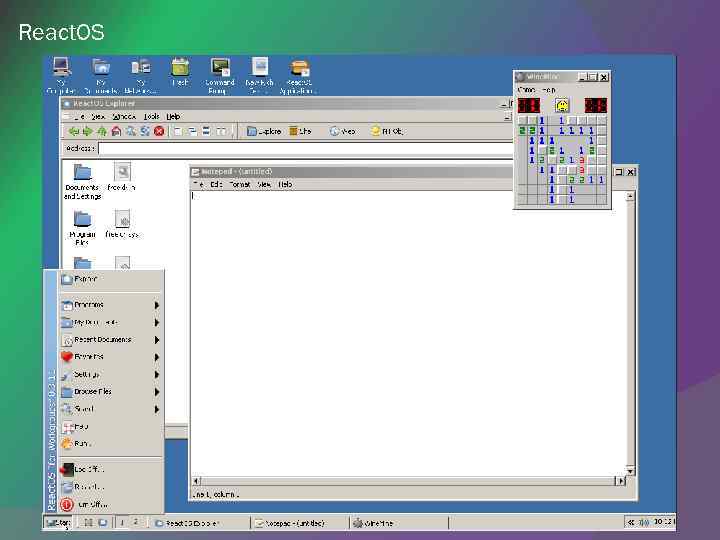
Task: Click the smiley face in Minesweeper
Action: pyautogui.click(x=562, y=106)
